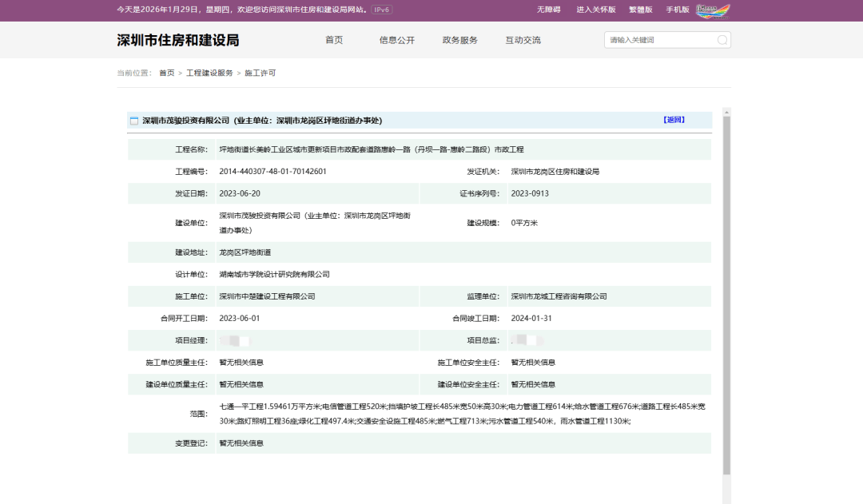
Task: Open the 政务服务 navigation menu
Action: [459, 40]
